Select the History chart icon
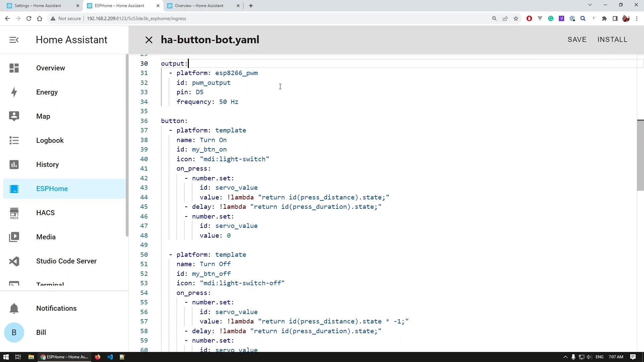The image size is (644, 362). (14, 165)
